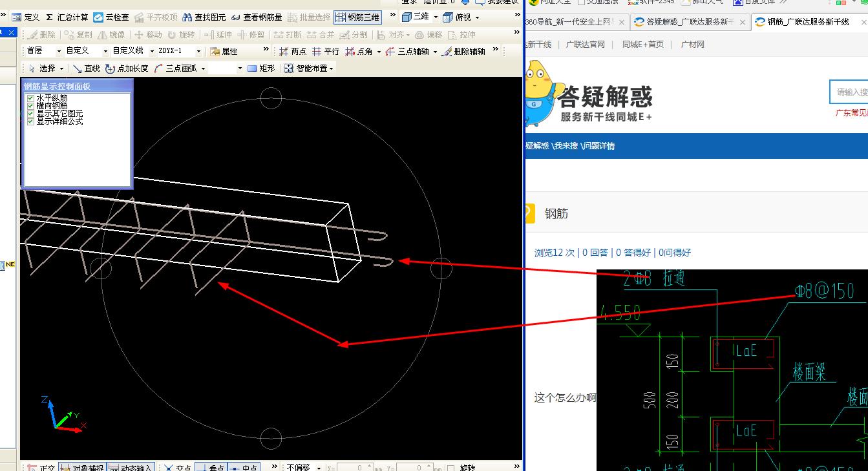Toggle 钢筋三维 rebar 3D view

[357, 17]
